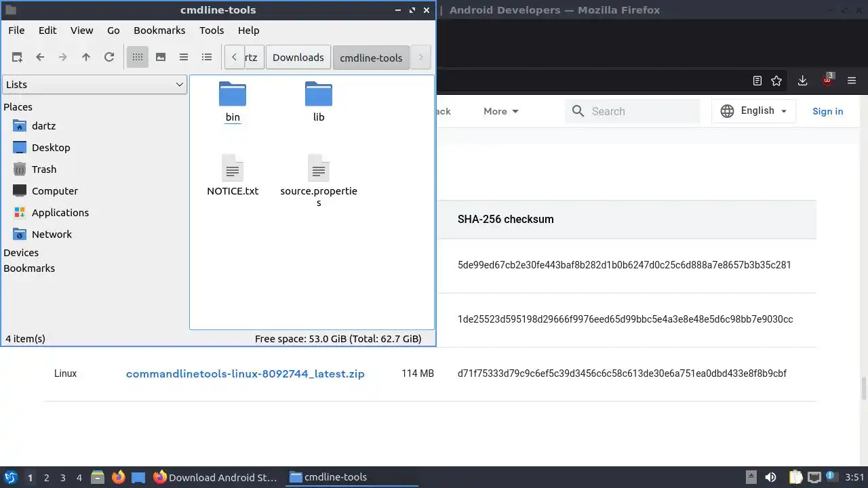Click the free space status text
The width and height of the screenshot is (868, 488).
(338, 338)
